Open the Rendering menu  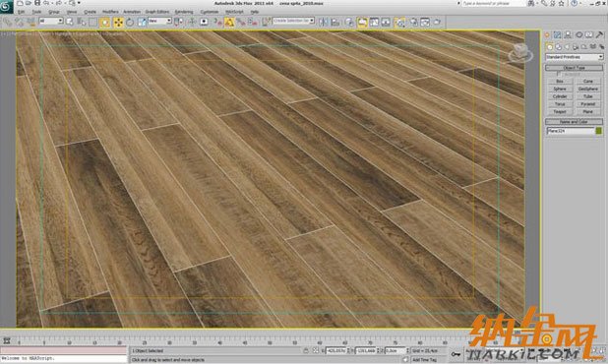coord(184,12)
